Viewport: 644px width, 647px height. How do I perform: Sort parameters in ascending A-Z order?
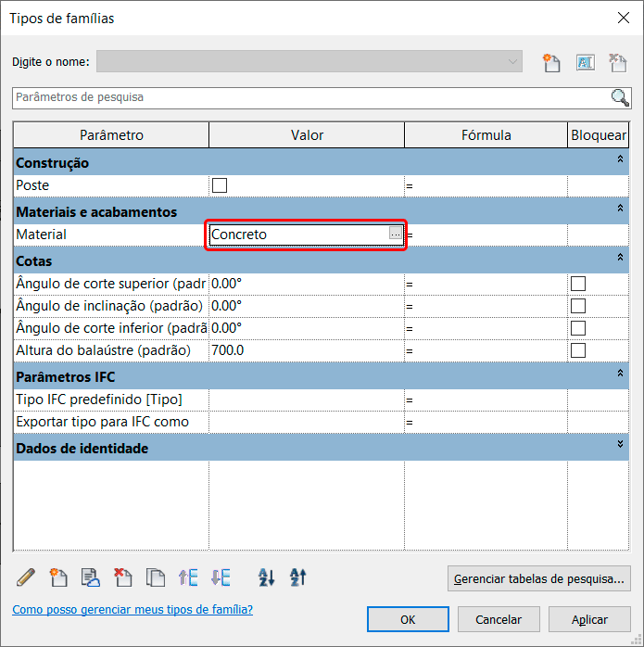click(x=267, y=577)
